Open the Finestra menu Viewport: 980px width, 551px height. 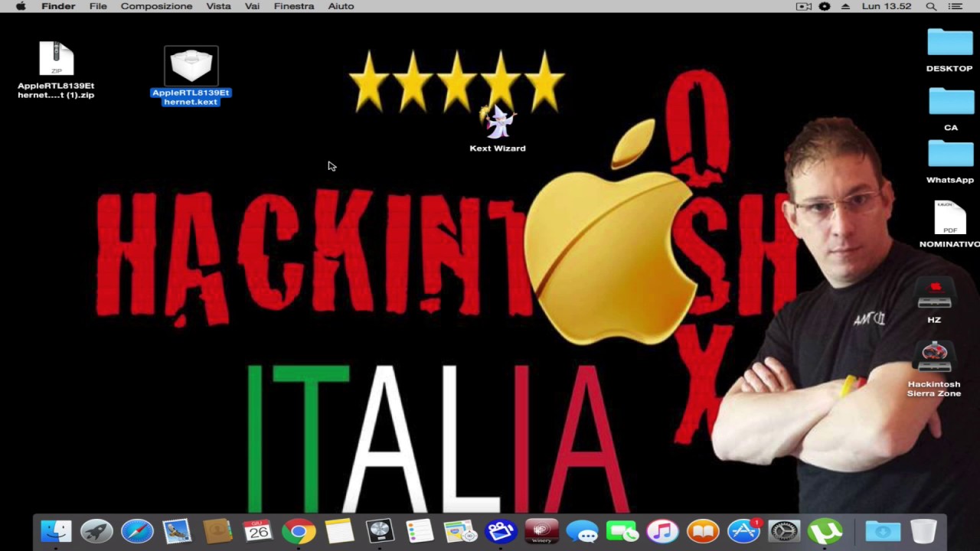tap(294, 6)
